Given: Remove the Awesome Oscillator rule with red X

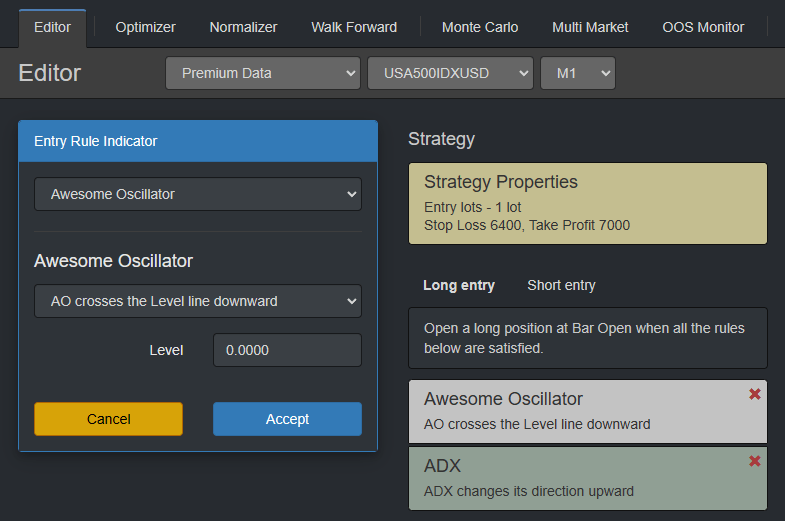Looking at the screenshot, I should [x=754, y=394].
